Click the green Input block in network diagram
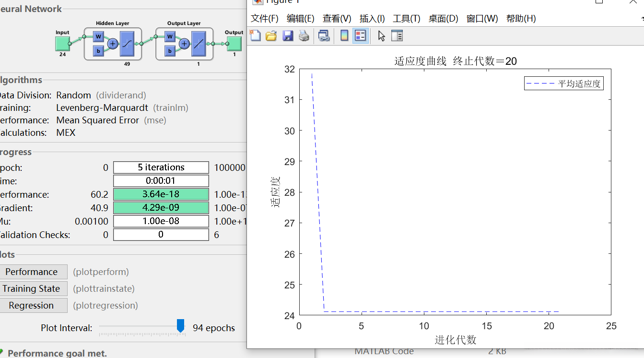Screen dimensions: 644x358 [x=62, y=44]
